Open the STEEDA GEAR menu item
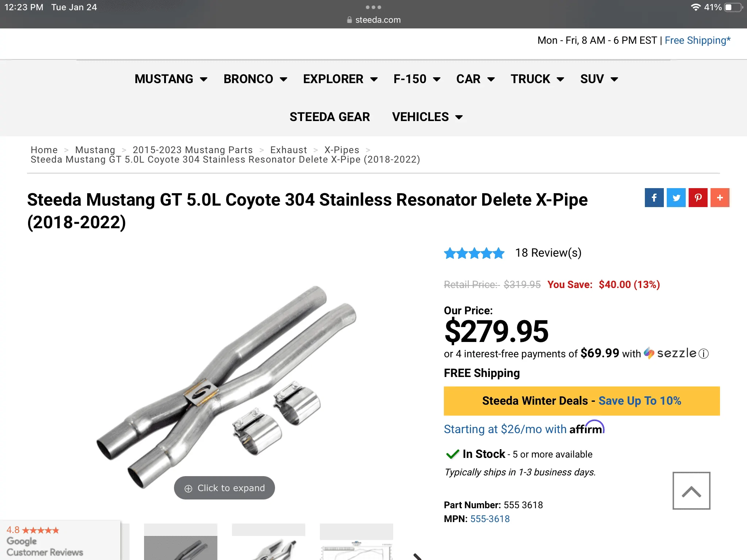 [x=330, y=117]
